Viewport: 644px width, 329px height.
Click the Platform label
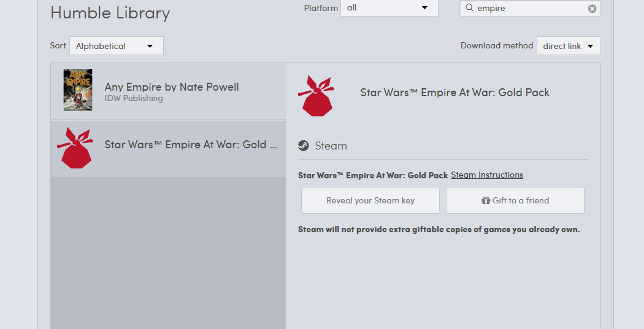click(x=321, y=8)
